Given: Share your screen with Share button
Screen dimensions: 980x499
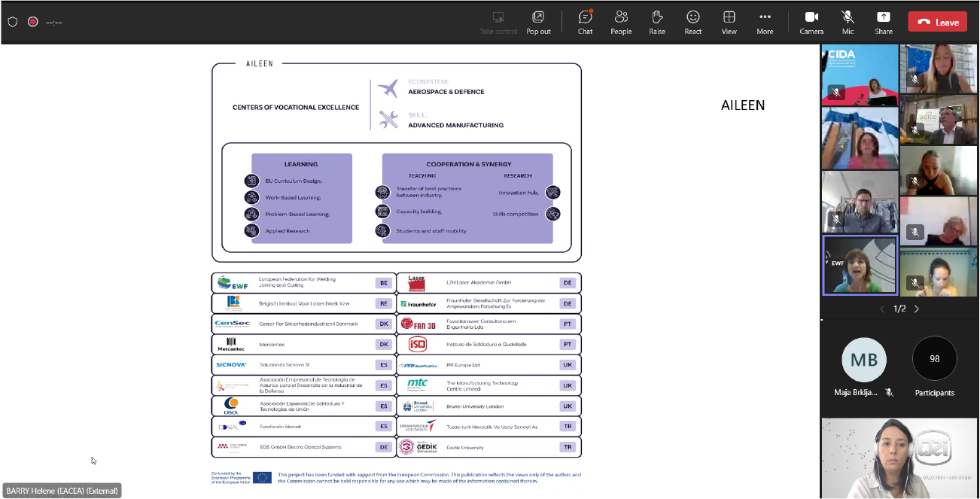Looking at the screenshot, I should pos(884,21).
